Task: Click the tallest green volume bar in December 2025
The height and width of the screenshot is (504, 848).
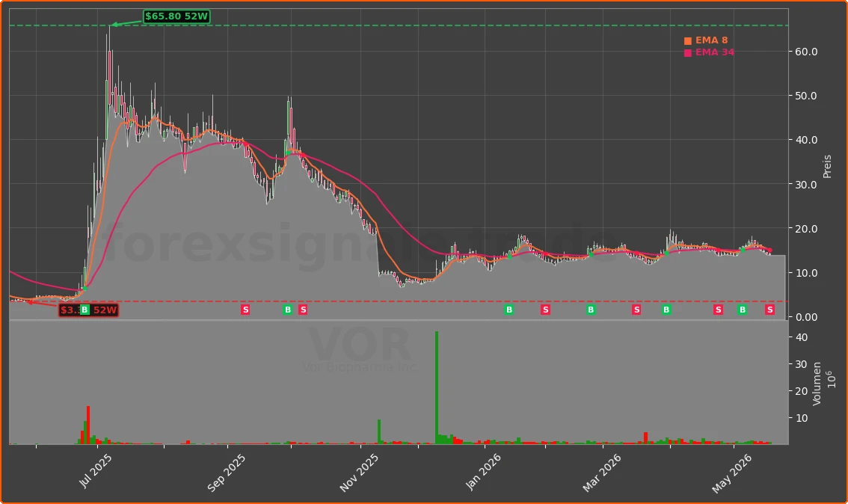Action: 437,388
